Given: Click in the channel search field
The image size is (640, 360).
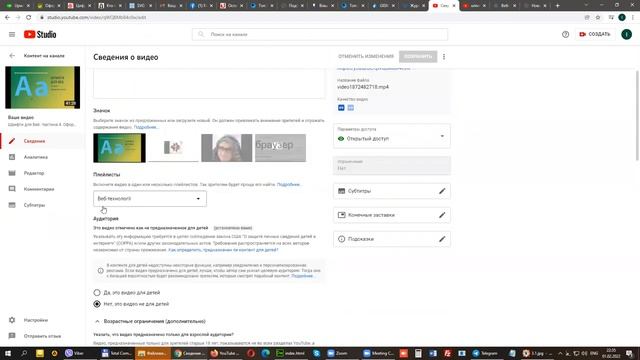Looking at the screenshot, I should 320,35.
